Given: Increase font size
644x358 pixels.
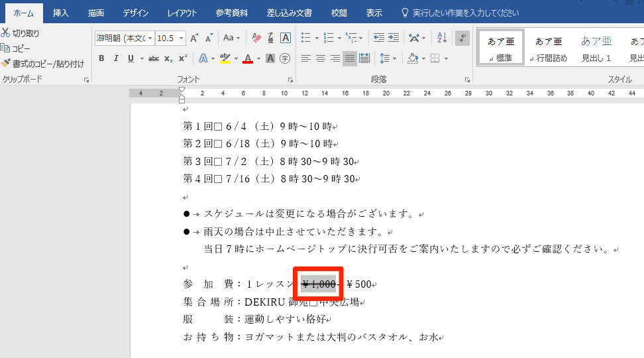Looking at the screenshot, I should 194,38.
